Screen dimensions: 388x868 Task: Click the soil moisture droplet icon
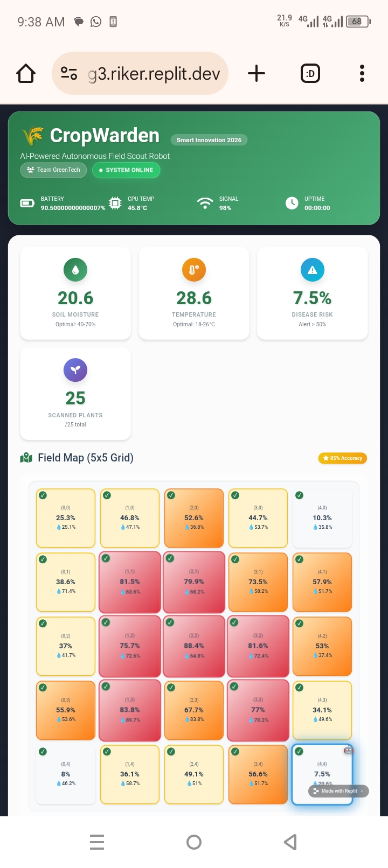click(x=75, y=270)
